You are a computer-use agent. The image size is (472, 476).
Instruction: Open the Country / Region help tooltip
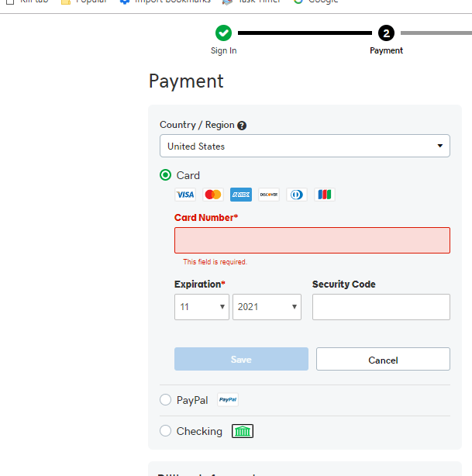[x=242, y=126]
